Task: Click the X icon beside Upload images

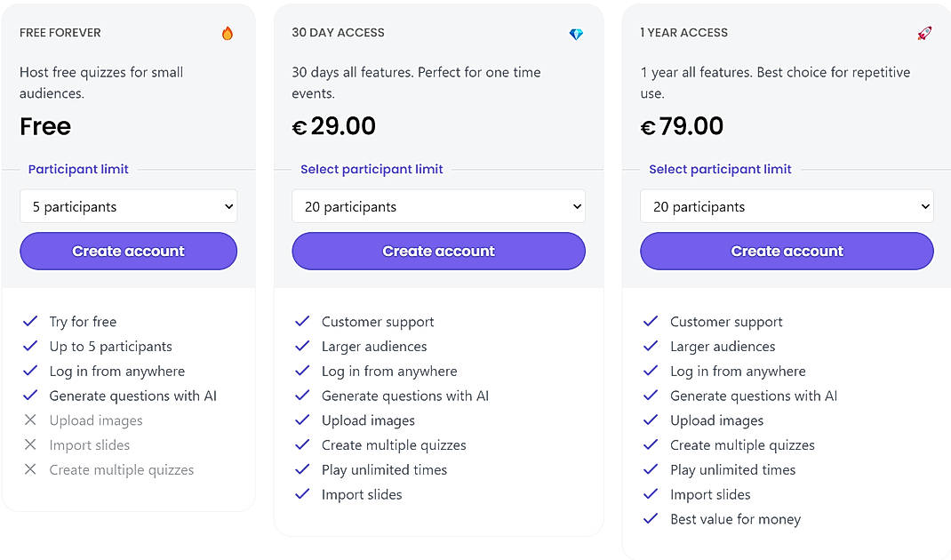Action: pyautogui.click(x=30, y=420)
